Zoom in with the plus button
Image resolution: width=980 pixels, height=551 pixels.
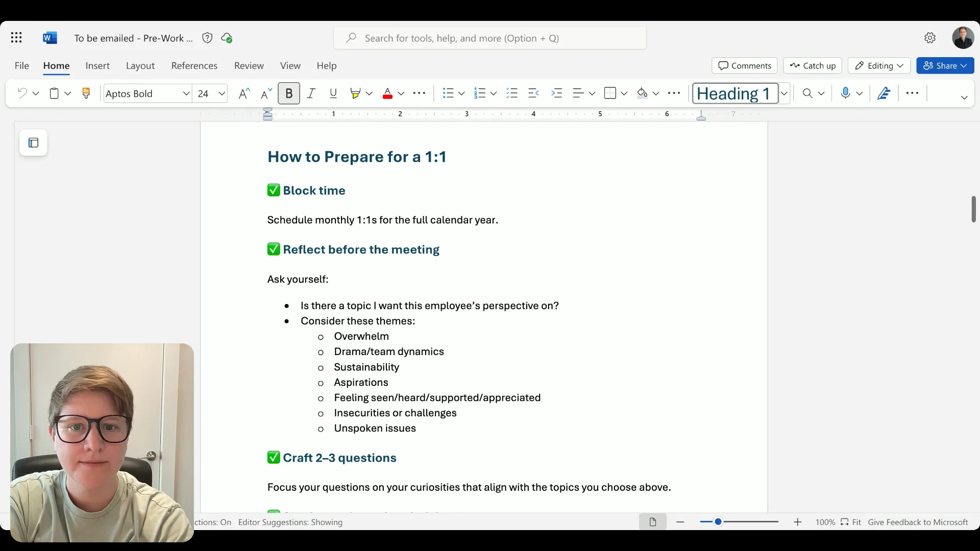click(x=798, y=522)
